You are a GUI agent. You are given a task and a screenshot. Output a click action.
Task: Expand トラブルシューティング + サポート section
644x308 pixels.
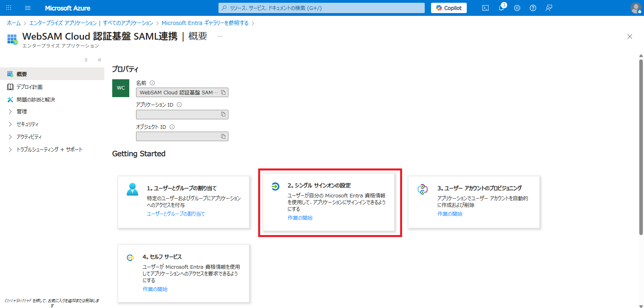pyautogui.click(x=10, y=150)
